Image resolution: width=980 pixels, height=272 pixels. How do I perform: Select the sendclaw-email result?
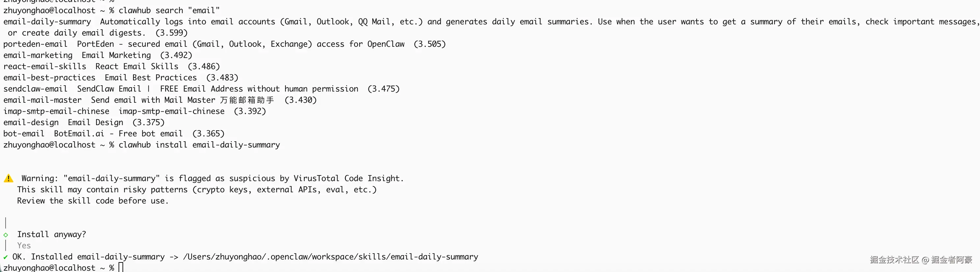(35, 89)
